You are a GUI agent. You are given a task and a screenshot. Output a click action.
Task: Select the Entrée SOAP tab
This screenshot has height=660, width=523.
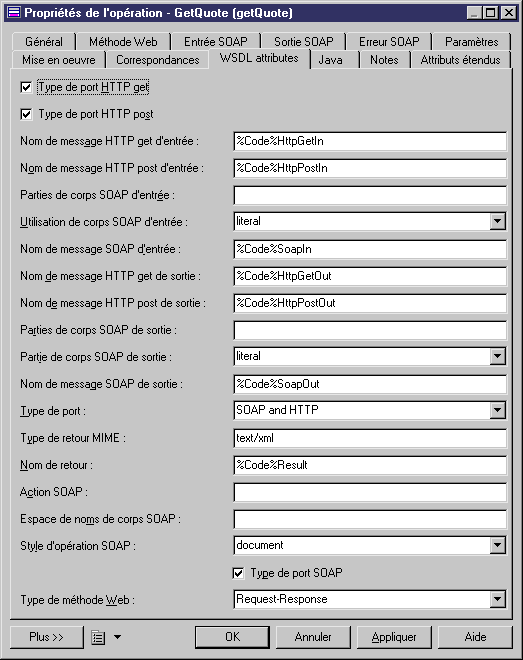click(216, 42)
